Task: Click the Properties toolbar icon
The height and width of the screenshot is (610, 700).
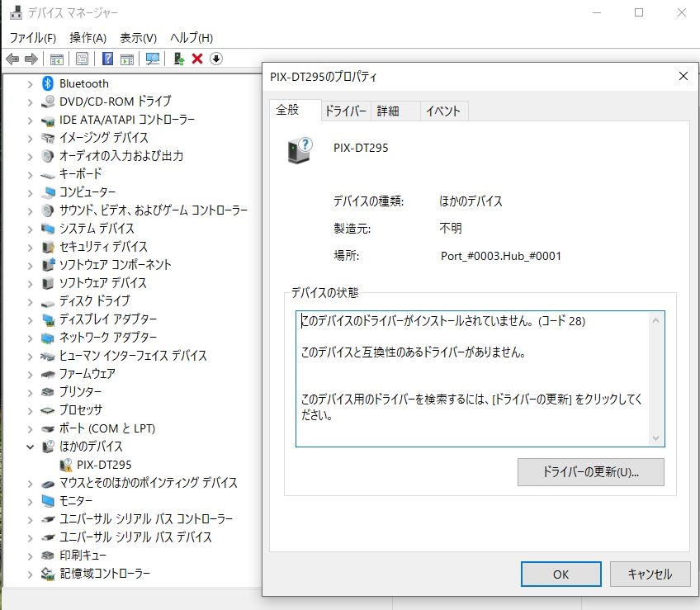Action: [x=83, y=59]
